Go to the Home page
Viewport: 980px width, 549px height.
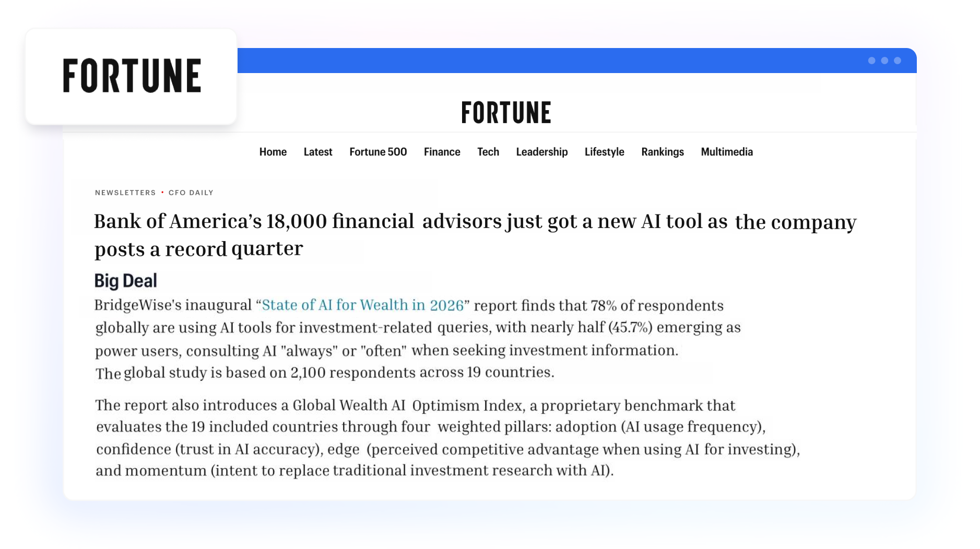pos(273,152)
